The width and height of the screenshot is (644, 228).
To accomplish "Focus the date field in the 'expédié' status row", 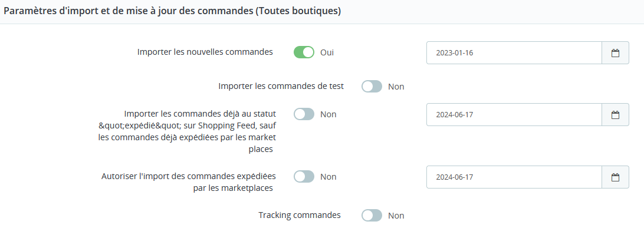I will coord(514,115).
